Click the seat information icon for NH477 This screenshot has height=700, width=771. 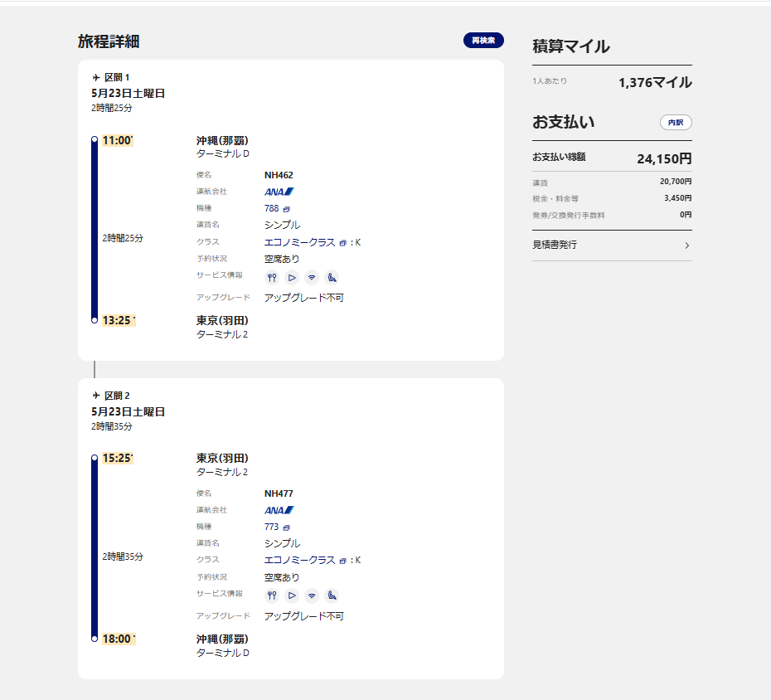[x=332, y=595]
